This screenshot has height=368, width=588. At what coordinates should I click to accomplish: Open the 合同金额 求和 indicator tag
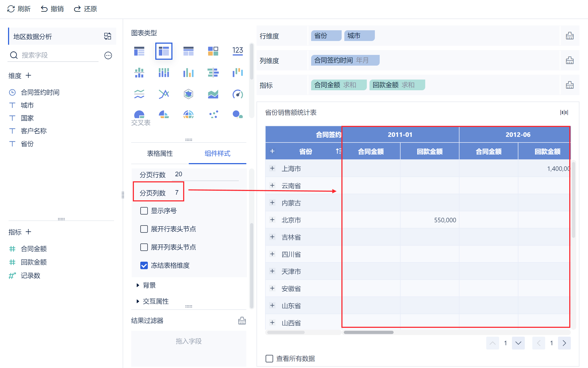tap(339, 85)
